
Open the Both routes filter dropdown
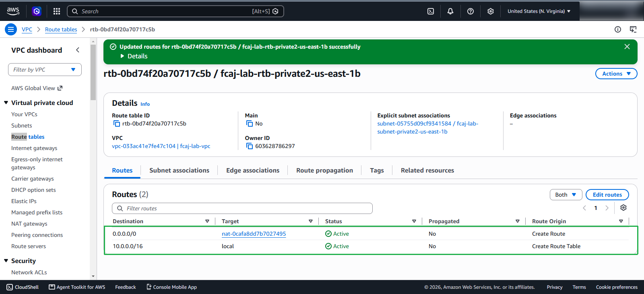point(566,195)
